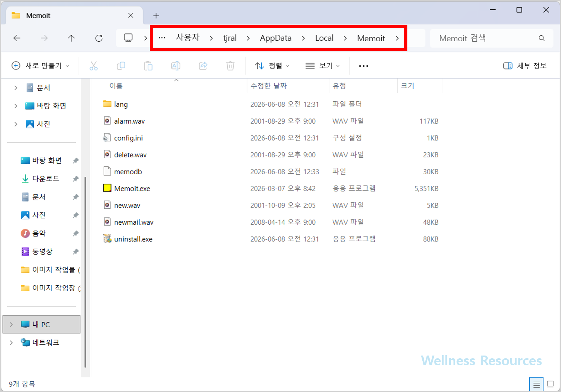Open the 새로 만들기 dropdown
The image size is (561, 392).
point(41,66)
